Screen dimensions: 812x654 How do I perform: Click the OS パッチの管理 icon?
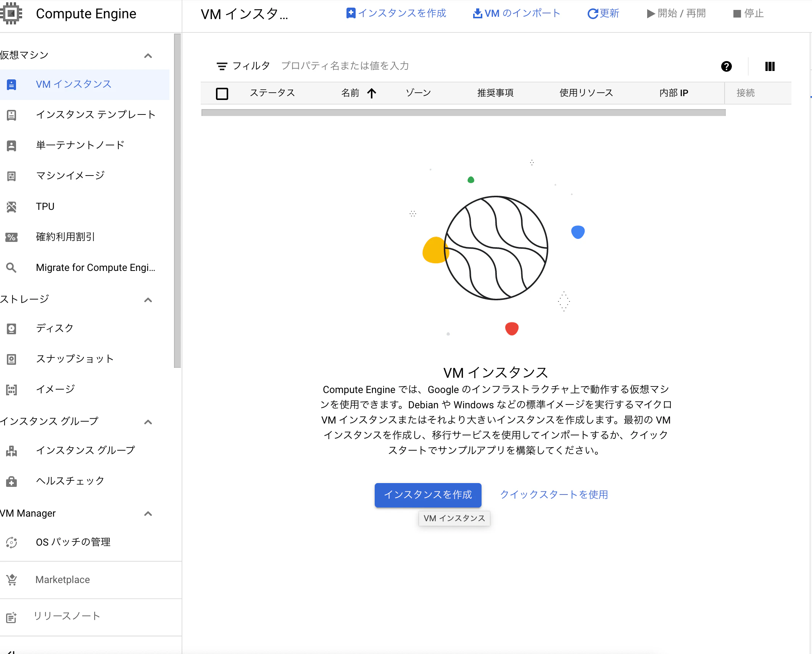tap(11, 542)
